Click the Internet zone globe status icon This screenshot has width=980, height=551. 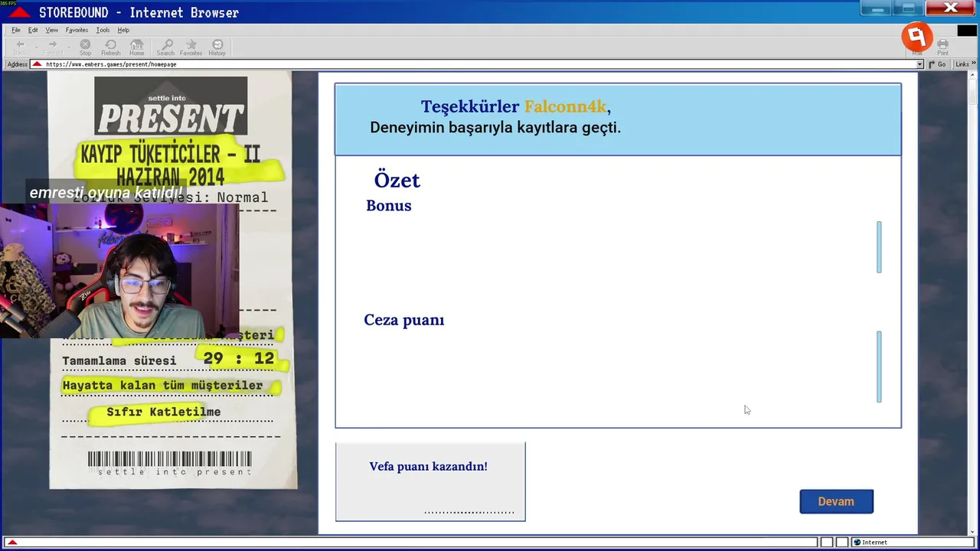[x=857, y=543]
